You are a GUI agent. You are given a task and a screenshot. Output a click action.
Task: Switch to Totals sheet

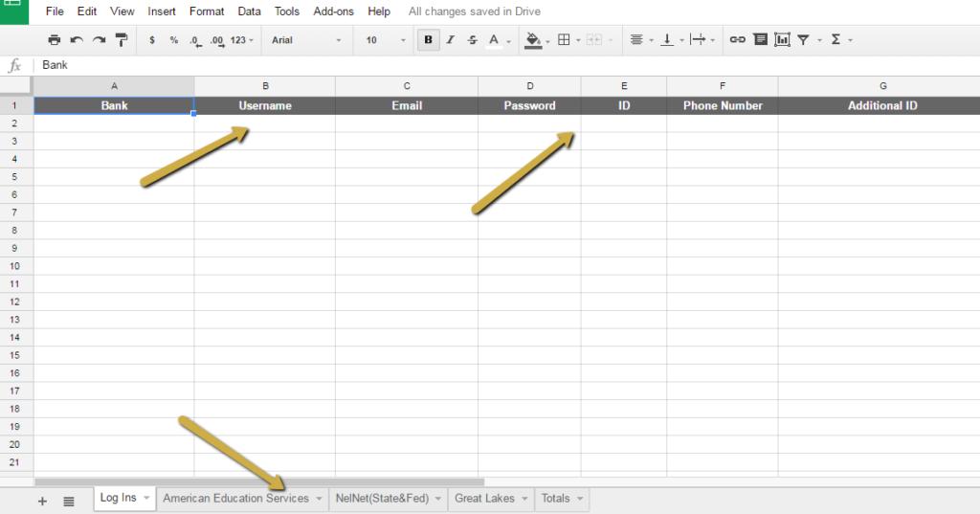556,499
